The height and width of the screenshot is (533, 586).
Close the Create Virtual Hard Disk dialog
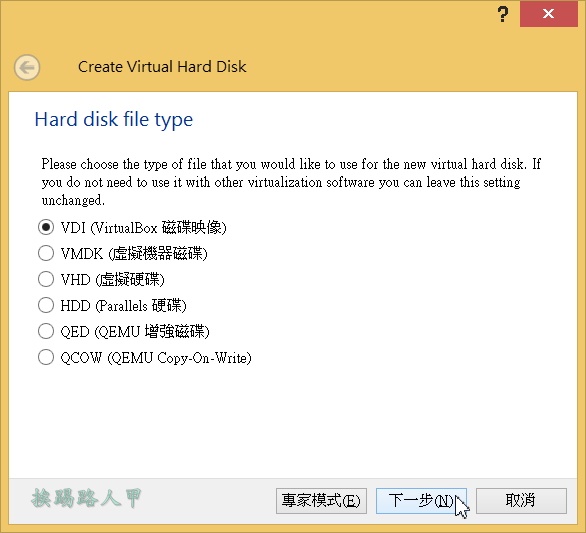coord(548,14)
